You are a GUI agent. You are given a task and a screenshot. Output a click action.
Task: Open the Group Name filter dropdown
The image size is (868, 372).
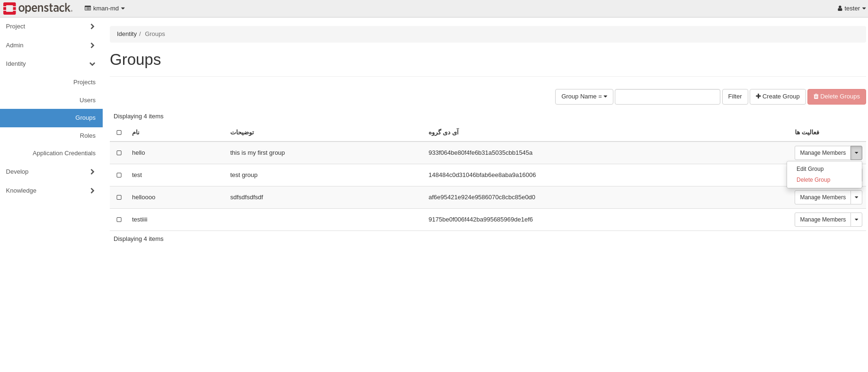(x=584, y=97)
